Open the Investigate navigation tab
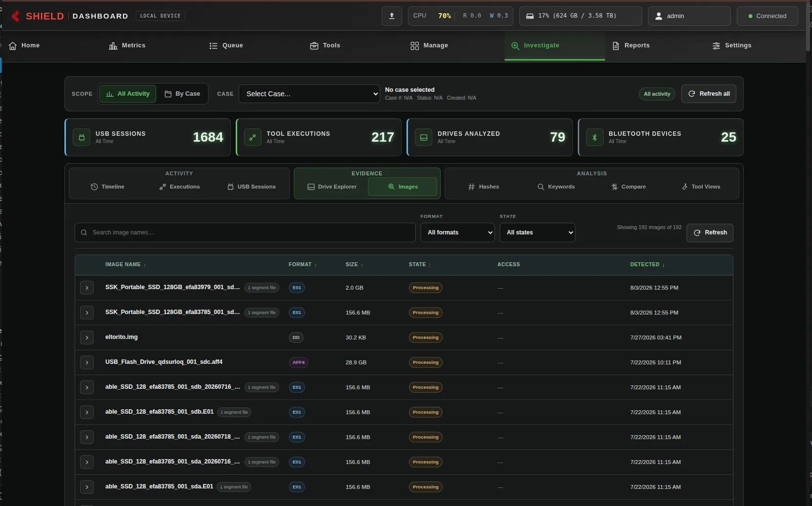Screen dimensions: 812x506 point(554,45)
